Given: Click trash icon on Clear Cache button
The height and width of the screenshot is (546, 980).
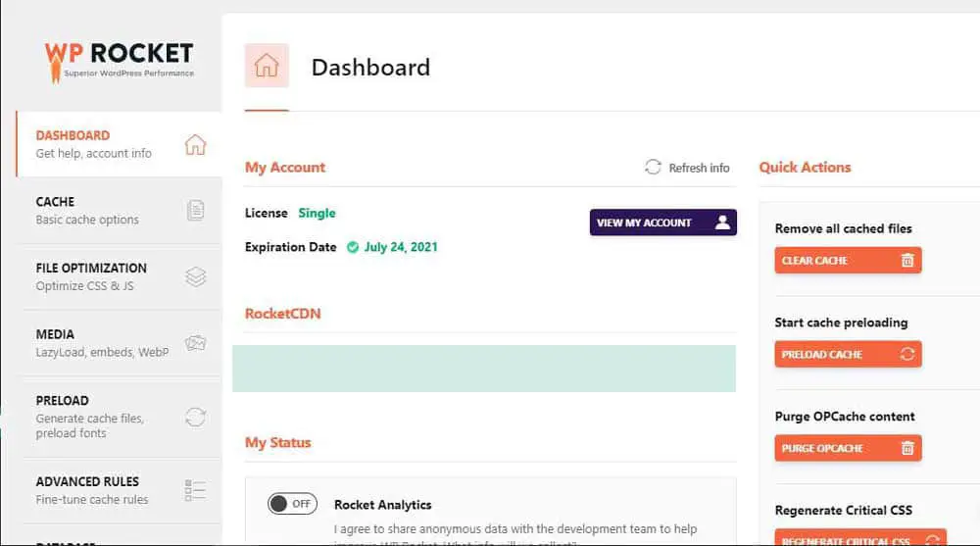Looking at the screenshot, I should pyautogui.click(x=907, y=260).
